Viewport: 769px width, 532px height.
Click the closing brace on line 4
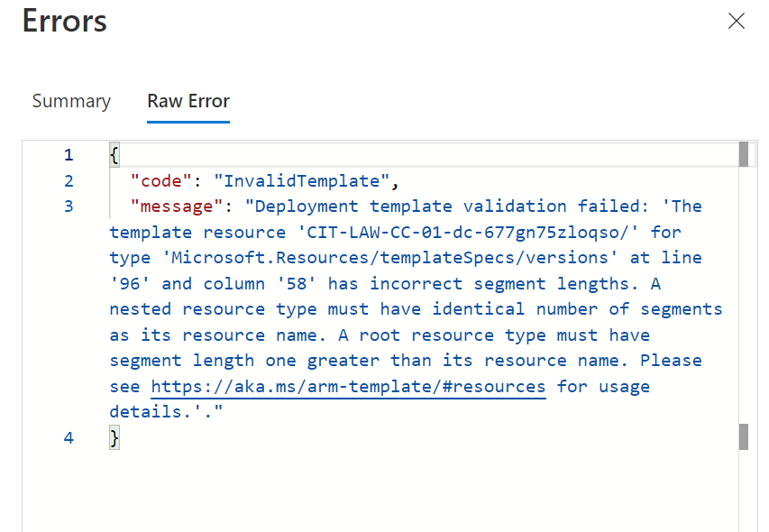click(114, 438)
